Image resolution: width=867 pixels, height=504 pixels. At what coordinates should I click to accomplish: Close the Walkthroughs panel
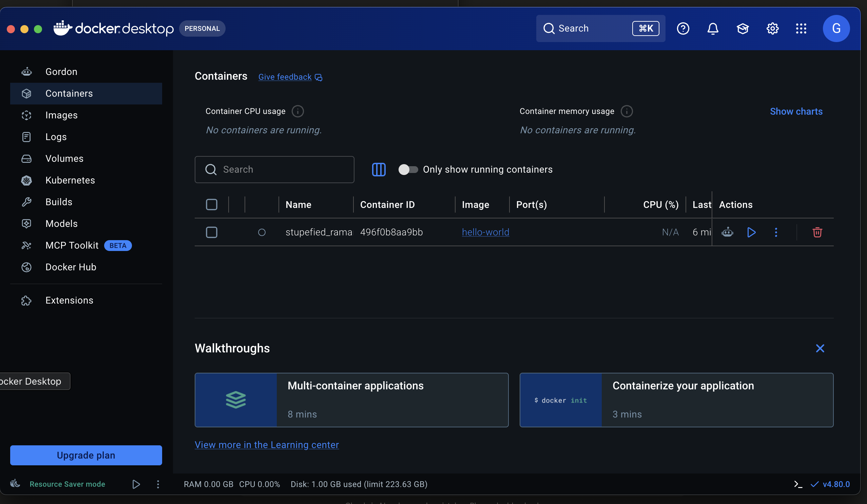point(820,348)
